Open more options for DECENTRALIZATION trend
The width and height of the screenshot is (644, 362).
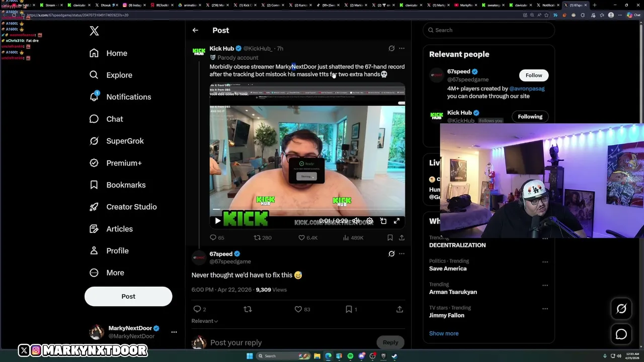(545, 239)
